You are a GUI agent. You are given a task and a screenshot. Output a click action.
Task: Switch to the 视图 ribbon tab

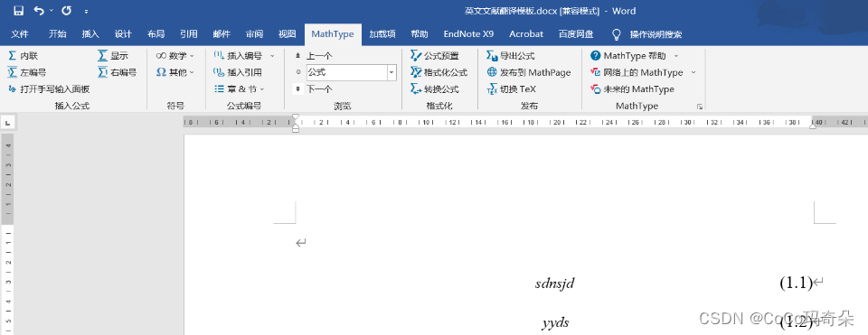click(287, 33)
